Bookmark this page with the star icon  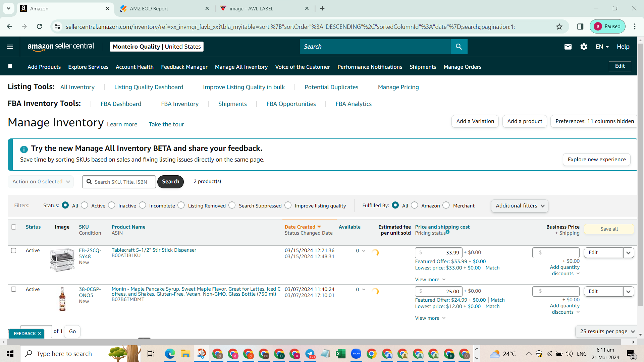click(x=559, y=26)
